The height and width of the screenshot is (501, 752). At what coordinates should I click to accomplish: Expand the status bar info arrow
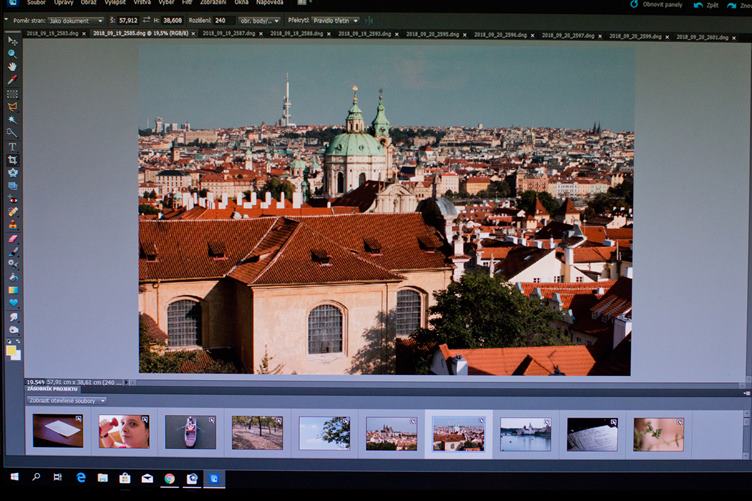click(126, 382)
